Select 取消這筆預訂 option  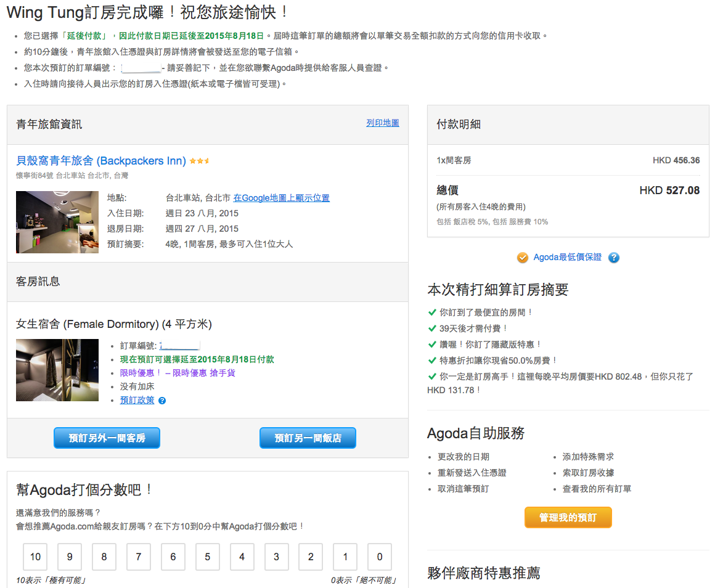464,489
